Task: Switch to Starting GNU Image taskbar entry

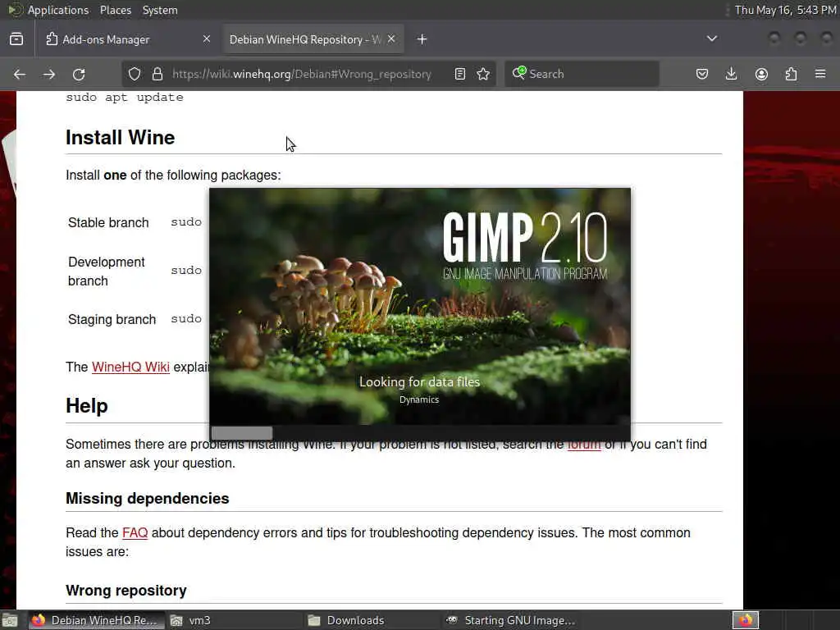Action: (x=512, y=620)
